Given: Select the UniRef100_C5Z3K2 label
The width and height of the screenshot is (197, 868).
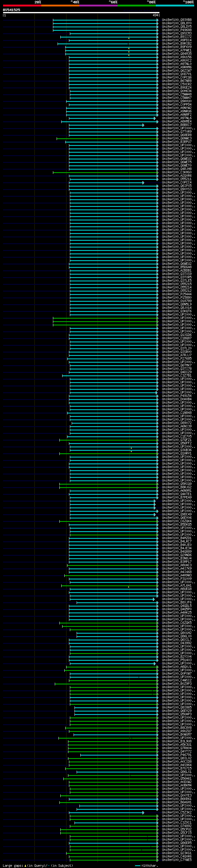Looking at the screenshot, I should [177, 813].
